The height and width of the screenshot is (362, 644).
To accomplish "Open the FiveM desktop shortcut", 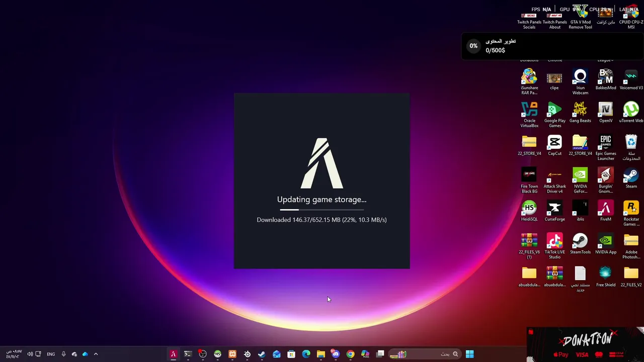I will pyautogui.click(x=606, y=212).
